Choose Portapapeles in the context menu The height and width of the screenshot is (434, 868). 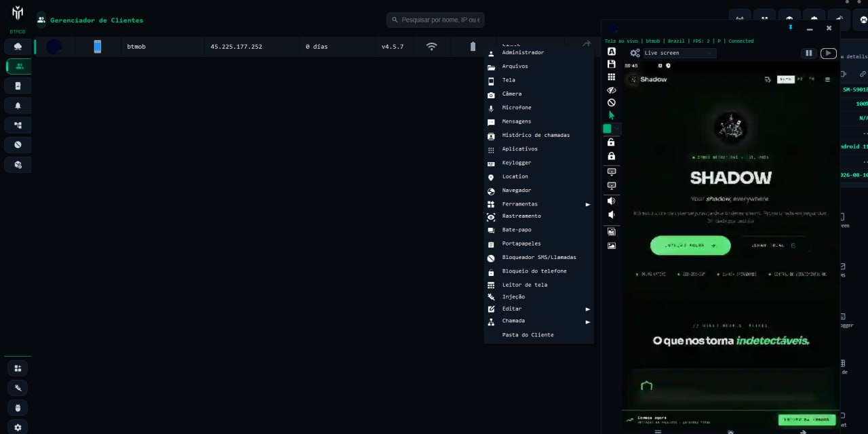[x=539, y=243]
